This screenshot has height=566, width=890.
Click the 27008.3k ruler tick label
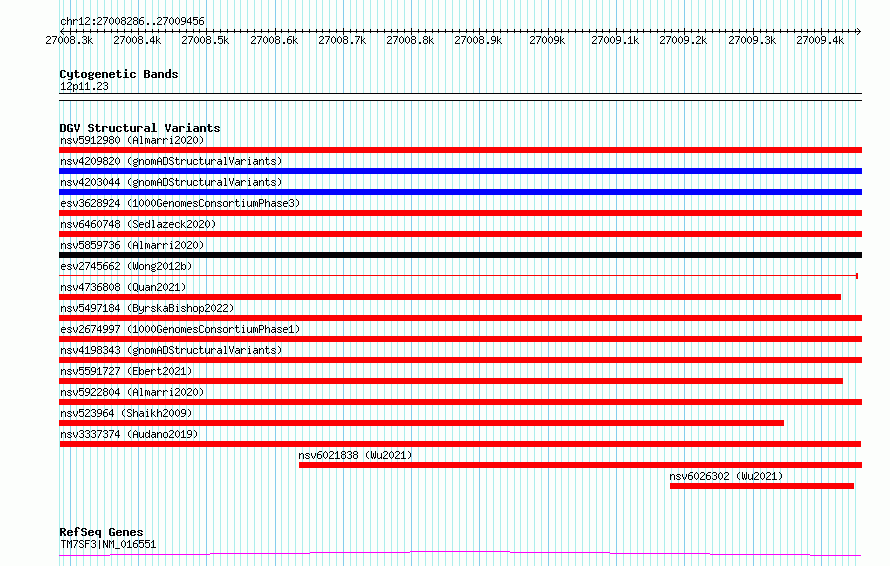point(69,41)
